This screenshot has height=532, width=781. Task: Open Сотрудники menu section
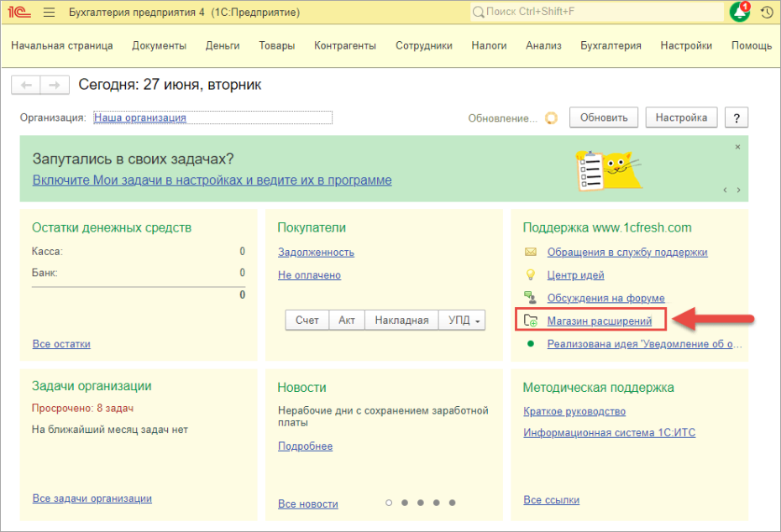pos(424,46)
